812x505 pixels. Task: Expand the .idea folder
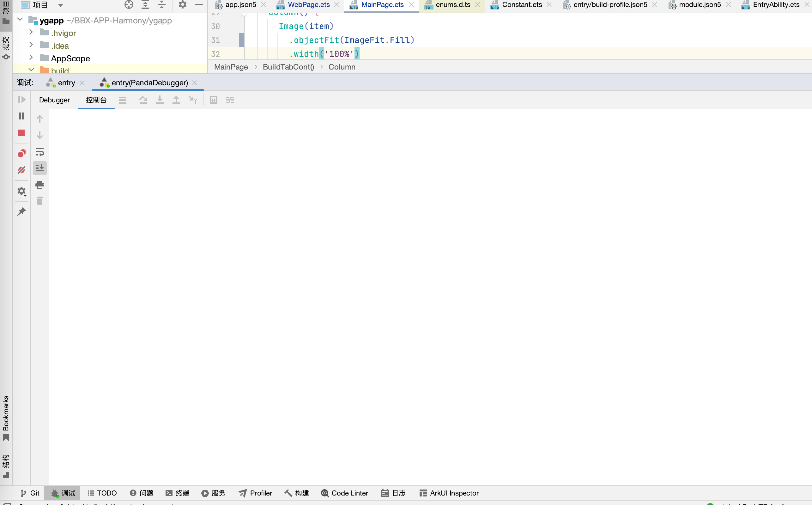(31, 45)
